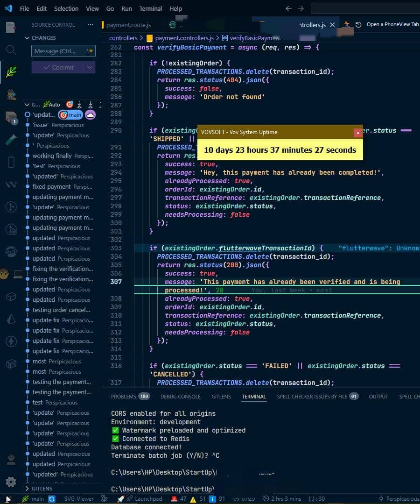The width and height of the screenshot is (420, 504).
Task: Open Source Control view in activity bar
Action: click(x=10, y=71)
